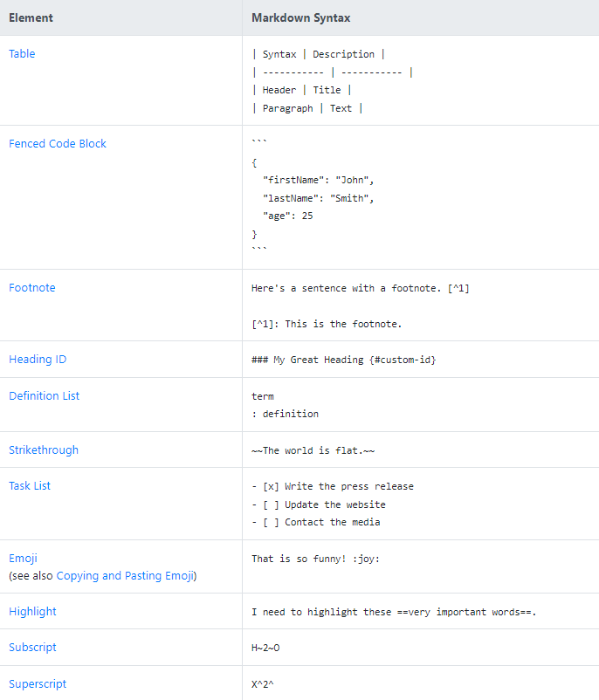Click the '==very important words==' highlight example
This screenshot has width=599, height=700.
(465, 612)
